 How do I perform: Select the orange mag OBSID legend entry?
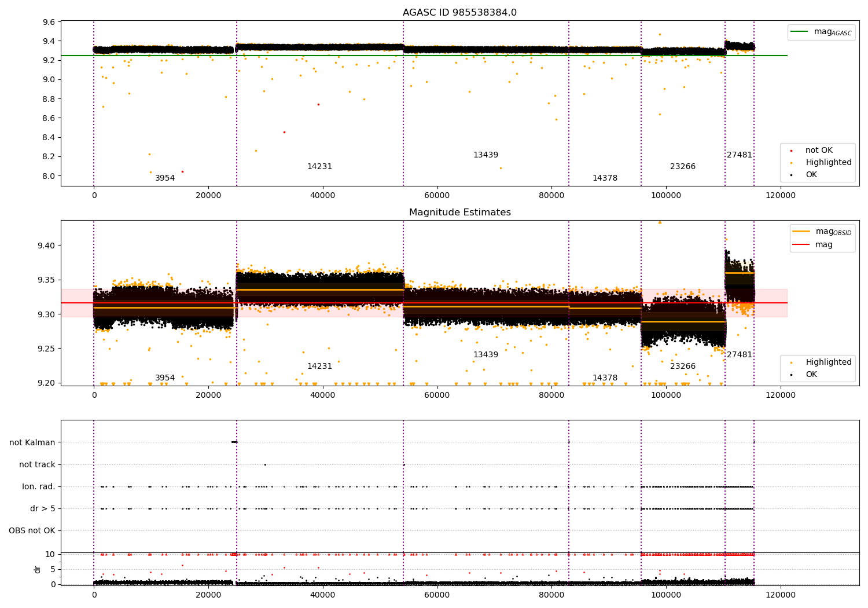point(822,232)
